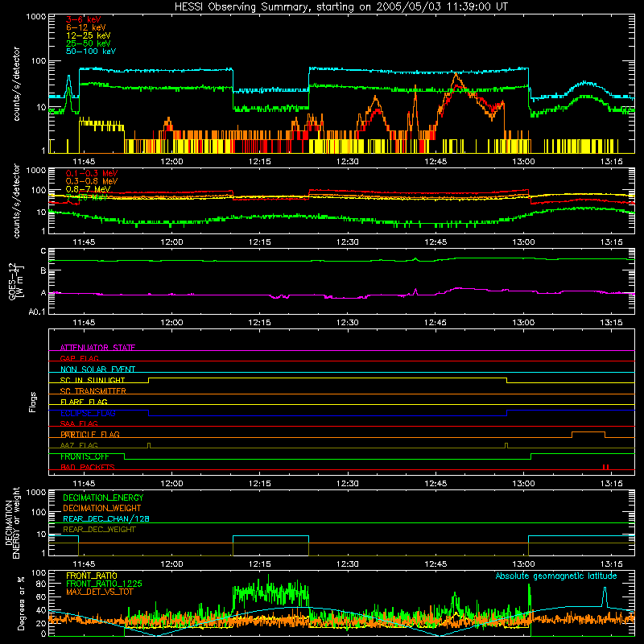
Task: Click the ECLIPSE_FLAG label
Action: [88, 413]
